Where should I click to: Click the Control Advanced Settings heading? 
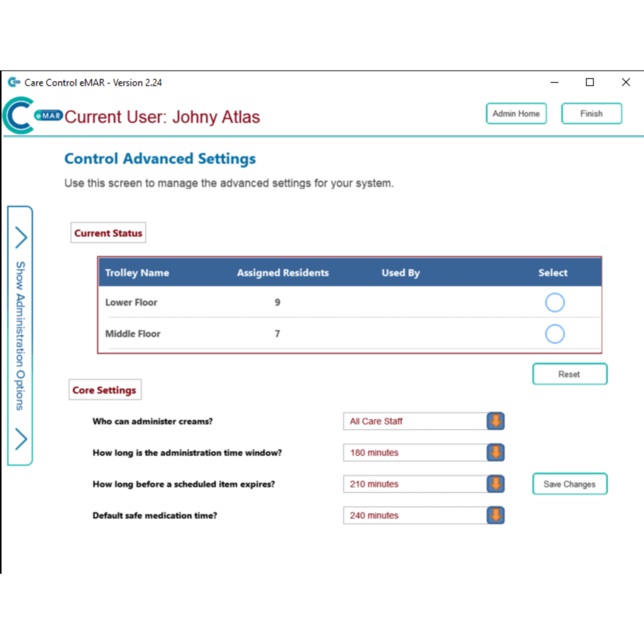[160, 158]
